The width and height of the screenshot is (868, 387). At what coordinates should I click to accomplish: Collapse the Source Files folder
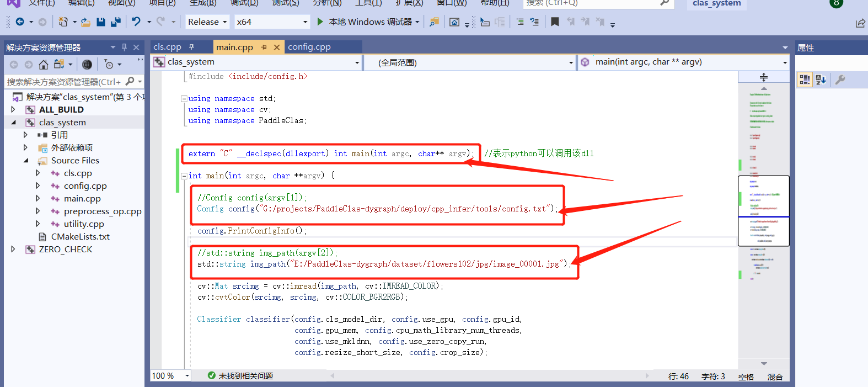tap(26, 161)
